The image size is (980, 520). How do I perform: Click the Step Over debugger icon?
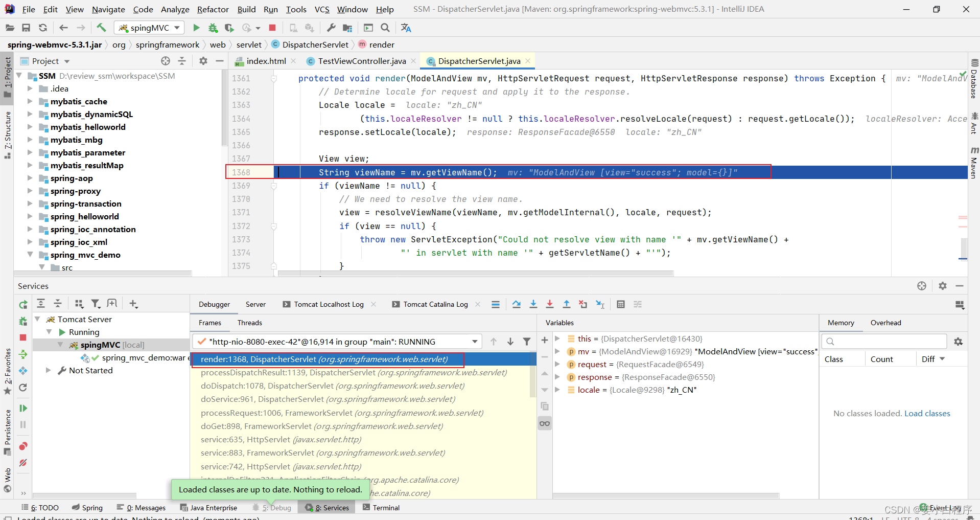click(x=517, y=304)
